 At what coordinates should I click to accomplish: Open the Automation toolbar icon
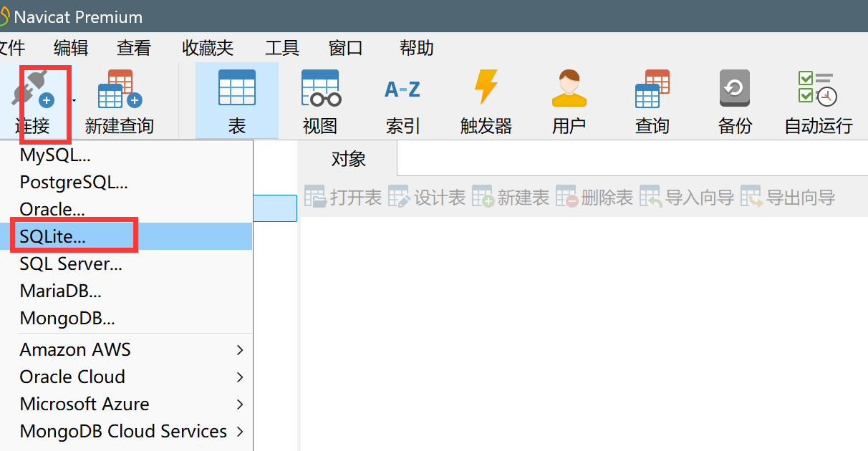(x=818, y=88)
